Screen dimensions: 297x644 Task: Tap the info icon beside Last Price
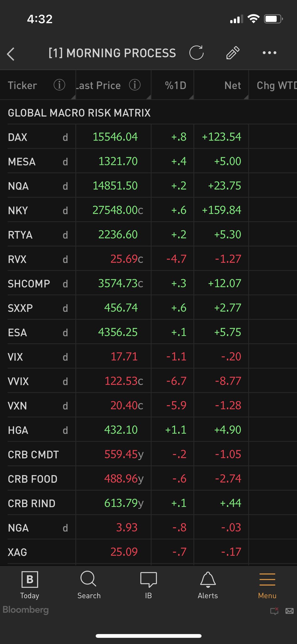tap(135, 85)
